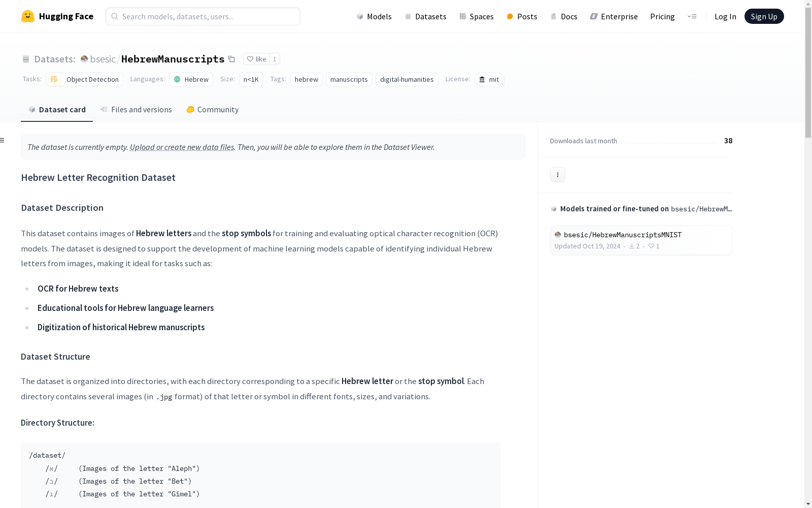Click the heart icon on bsesic/HebrewManuscriptsMNIST card
The width and height of the screenshot is (812, 508).
pyautogui.click(x=651, y=246)
